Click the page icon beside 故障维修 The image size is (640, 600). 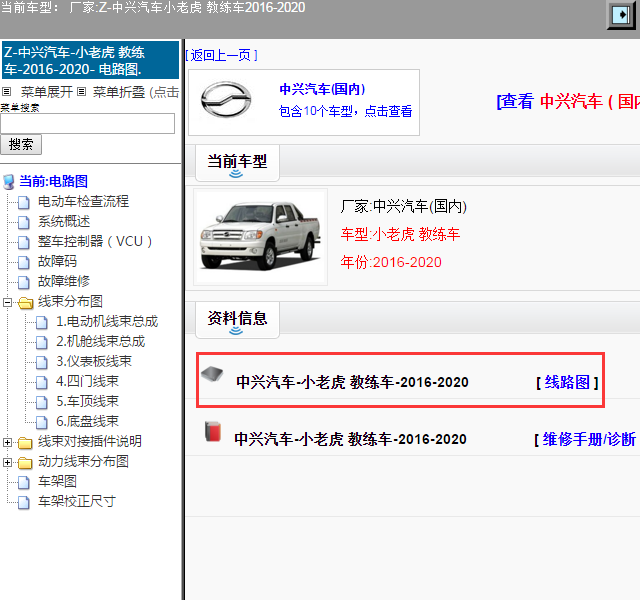click(24, 282)
